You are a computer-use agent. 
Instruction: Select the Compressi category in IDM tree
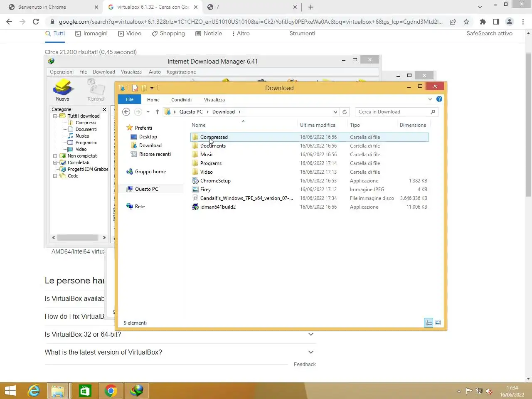pos(86,123)
